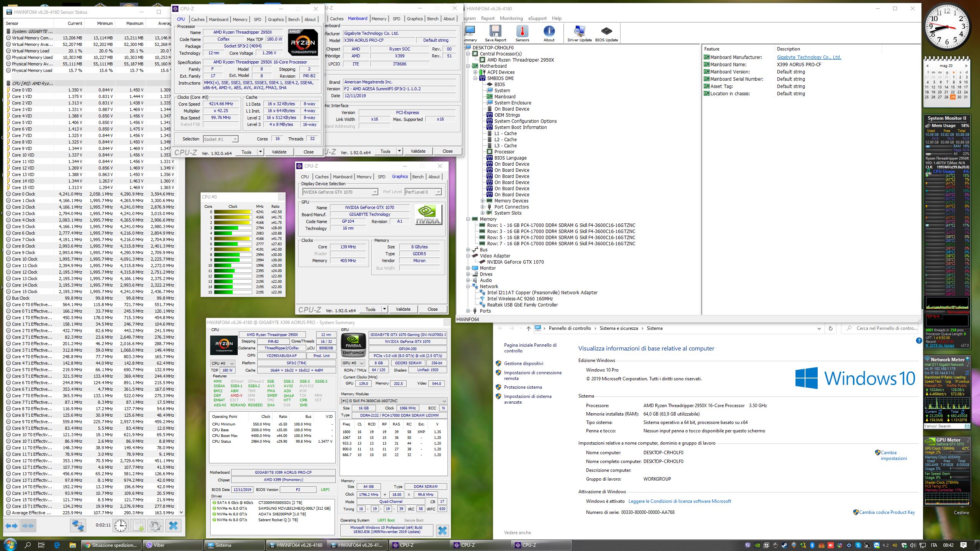Screen dimensions: 980x551
Task: Click the NVIDIA tray icon
Action: [x=757, y=545]
